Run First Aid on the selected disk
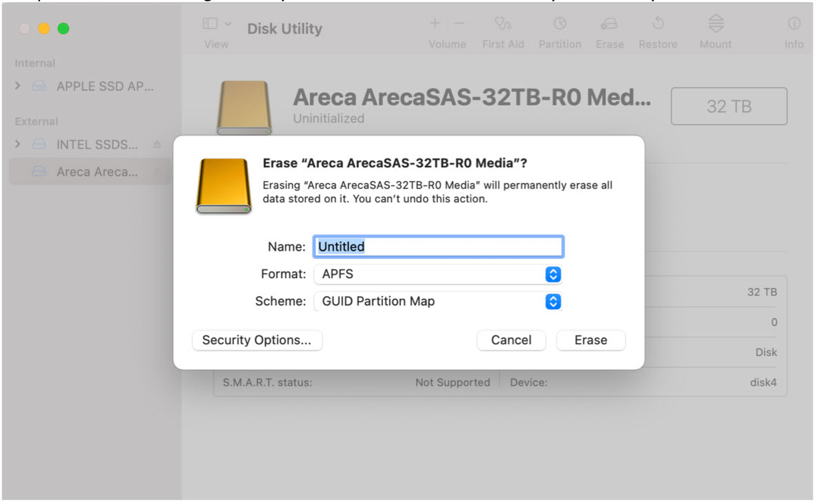This screenshot has height=504, width=817. (x=503, y=28)
